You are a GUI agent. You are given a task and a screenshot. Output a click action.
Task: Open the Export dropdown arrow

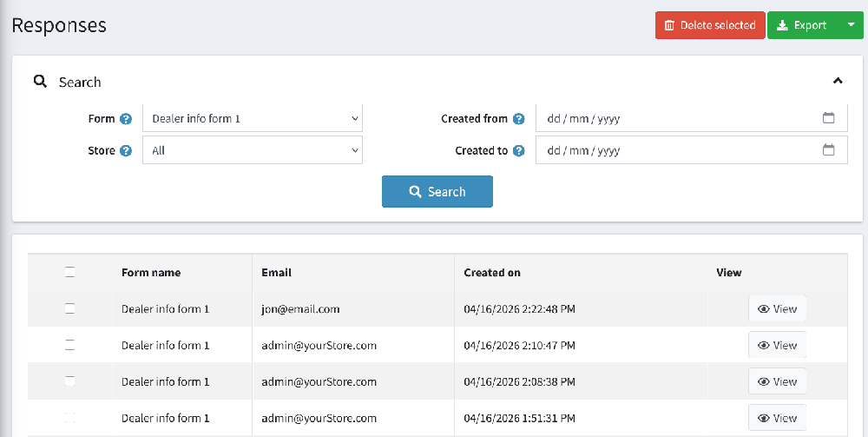click(x=851, y=25)
